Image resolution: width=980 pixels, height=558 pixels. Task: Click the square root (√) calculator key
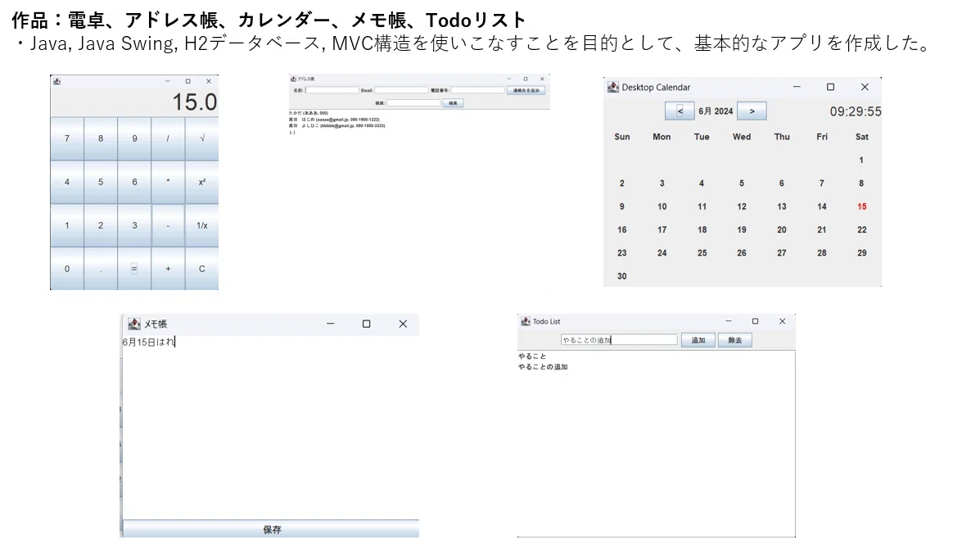(202, 138)
